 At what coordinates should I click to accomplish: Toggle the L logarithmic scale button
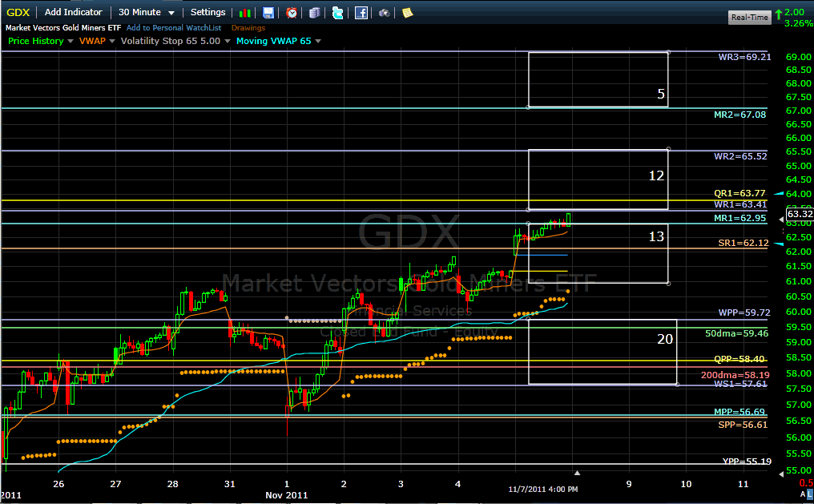(x=810, y=494)
